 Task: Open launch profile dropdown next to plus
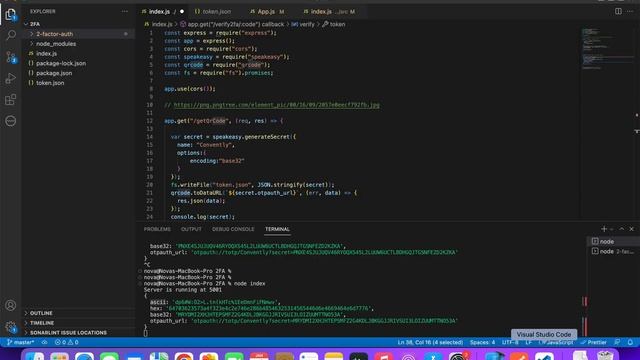[611, 229]
